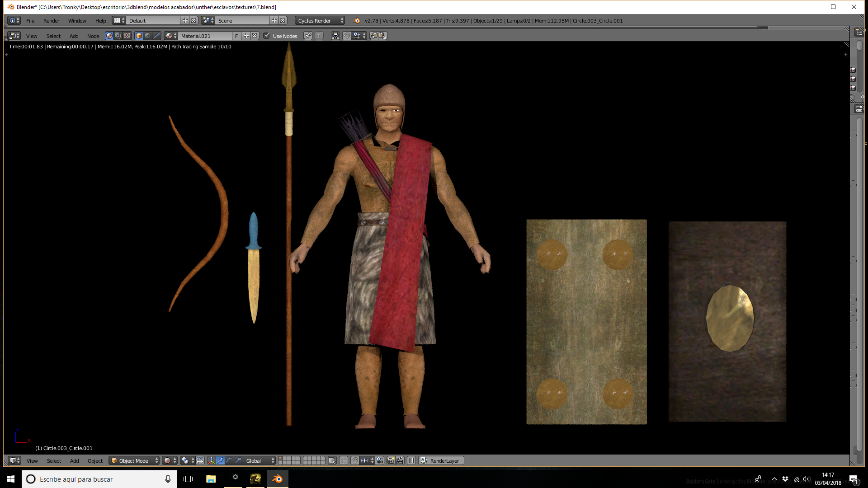This screenshot has height=488, width=868.
Task: Click the translate manipulator arrow icon
Action: 220,460
